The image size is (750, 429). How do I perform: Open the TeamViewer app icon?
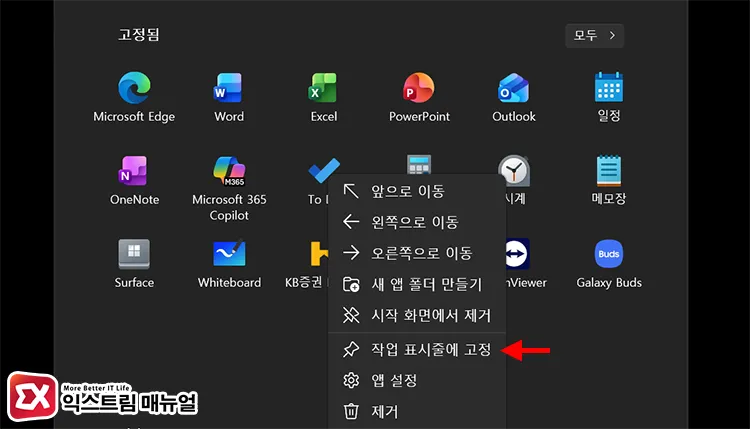tap(517, 253)
